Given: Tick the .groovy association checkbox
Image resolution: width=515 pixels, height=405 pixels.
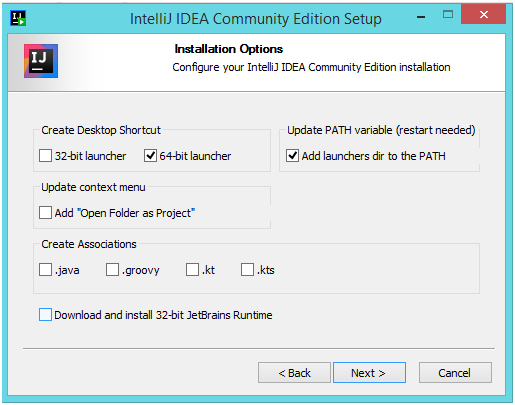Looking at the screenshot, I should (112, 270).
